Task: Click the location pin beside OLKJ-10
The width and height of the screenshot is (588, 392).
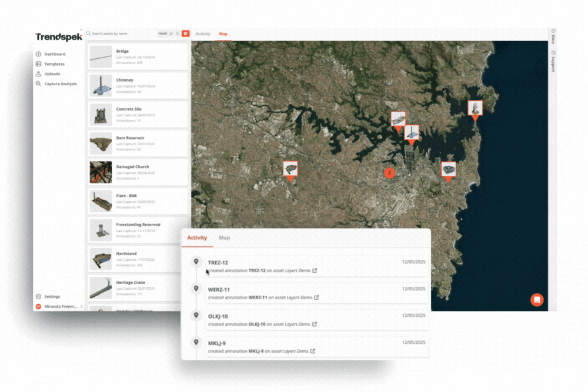Action: (196, 315)
